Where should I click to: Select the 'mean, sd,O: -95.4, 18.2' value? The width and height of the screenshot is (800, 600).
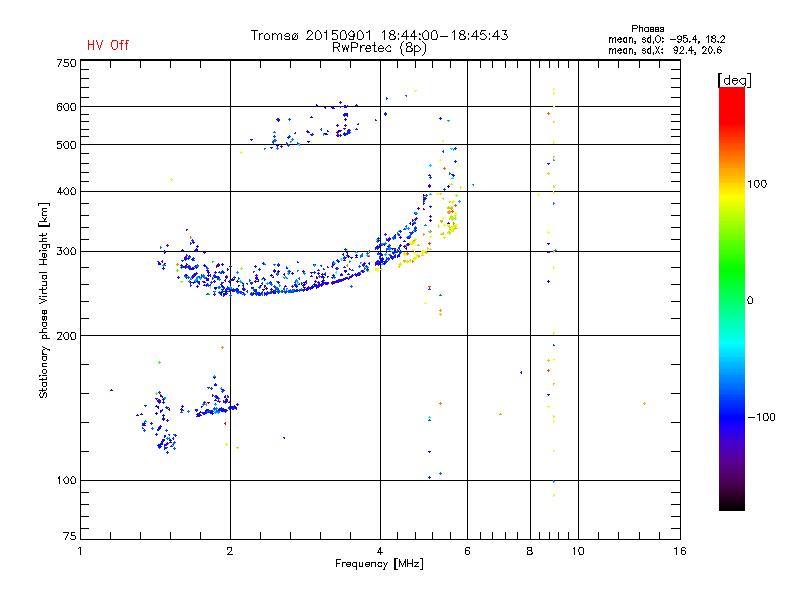(x=666, y=39)
